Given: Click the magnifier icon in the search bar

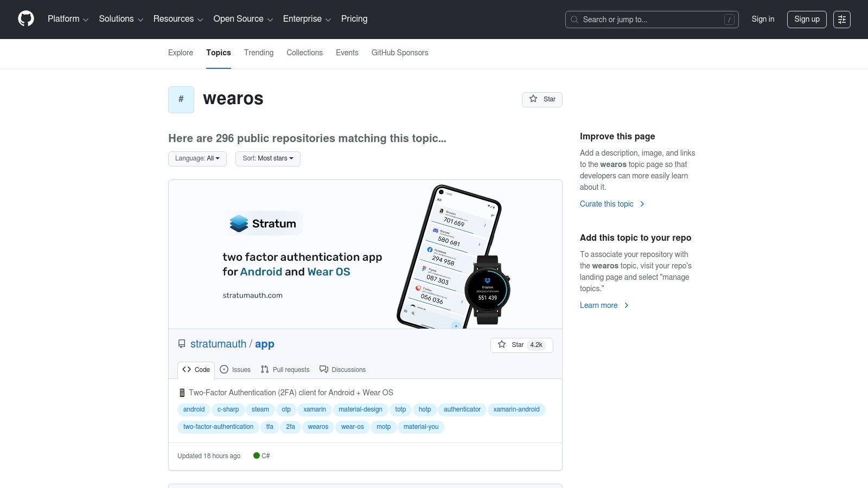Looking at the screenshot, I should click(x=574, y=20).
